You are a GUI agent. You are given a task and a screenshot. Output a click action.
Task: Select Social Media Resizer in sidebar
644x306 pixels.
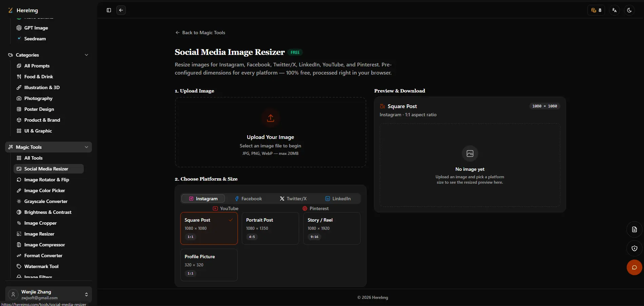48,169
